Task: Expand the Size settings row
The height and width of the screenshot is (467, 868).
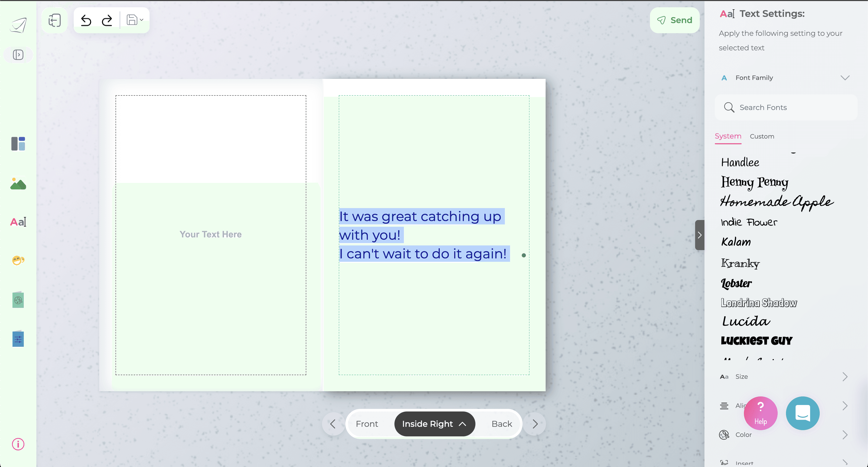Action: (x=845, y=377)
